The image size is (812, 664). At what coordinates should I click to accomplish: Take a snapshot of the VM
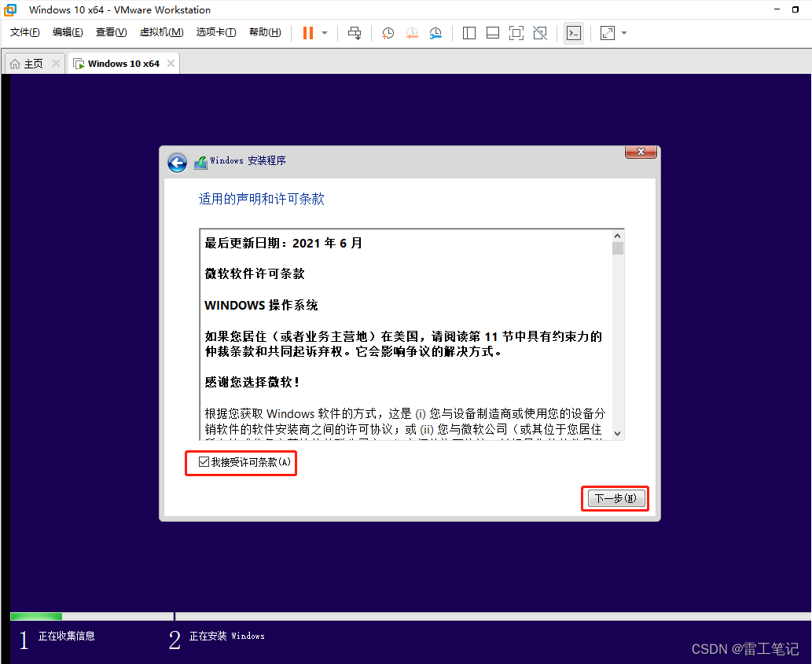point(388,33)
